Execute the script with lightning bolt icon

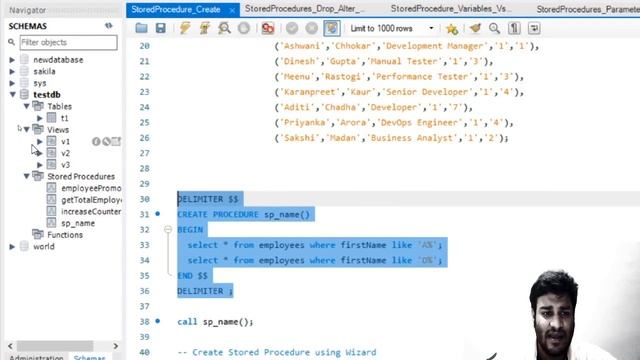coord(185,28)
